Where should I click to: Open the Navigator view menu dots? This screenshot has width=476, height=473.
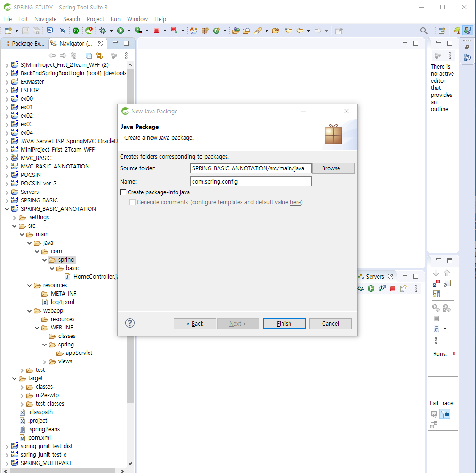(x=126, y=56)
